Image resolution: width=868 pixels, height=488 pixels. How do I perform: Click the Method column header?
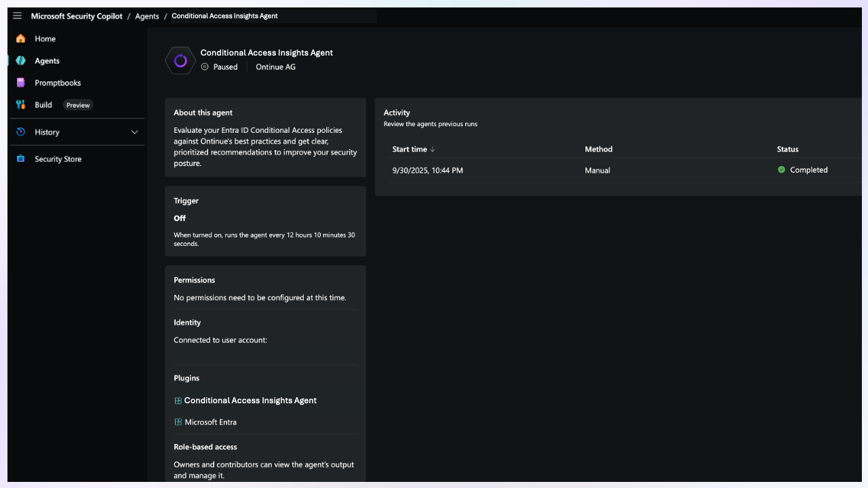[599, 149]
